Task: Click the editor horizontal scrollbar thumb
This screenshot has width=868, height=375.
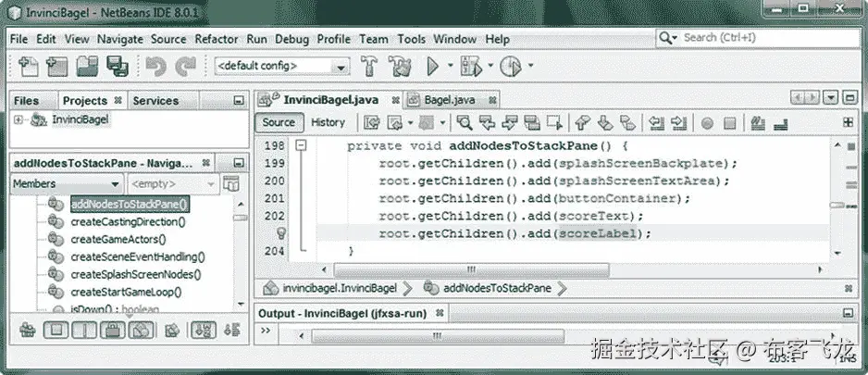Action: pyautogui.click(x=472, y=269)
